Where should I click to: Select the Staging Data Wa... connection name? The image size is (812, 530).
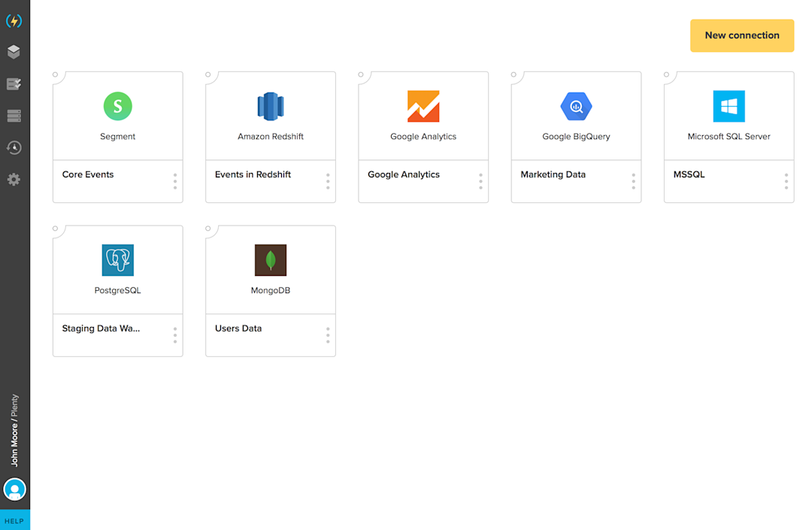(x=101, y=329)
